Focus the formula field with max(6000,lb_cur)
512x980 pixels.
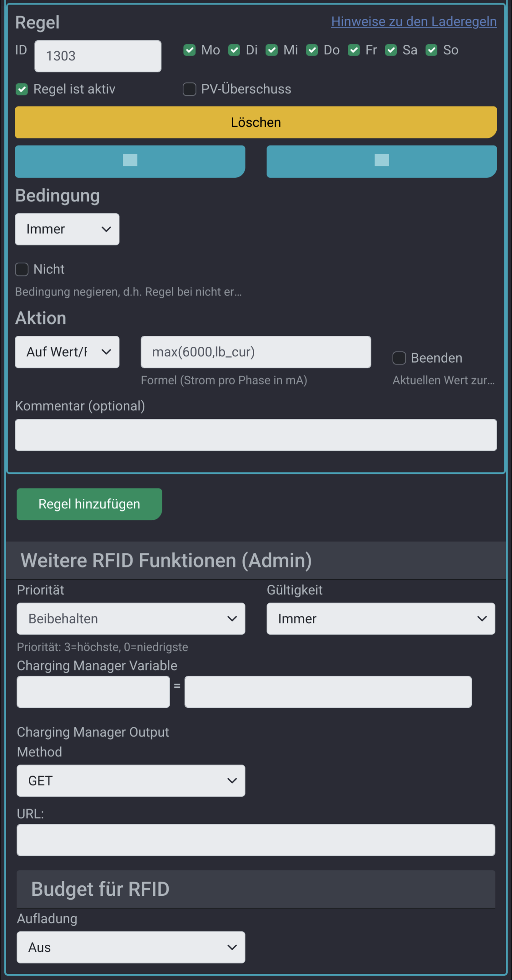255,352
